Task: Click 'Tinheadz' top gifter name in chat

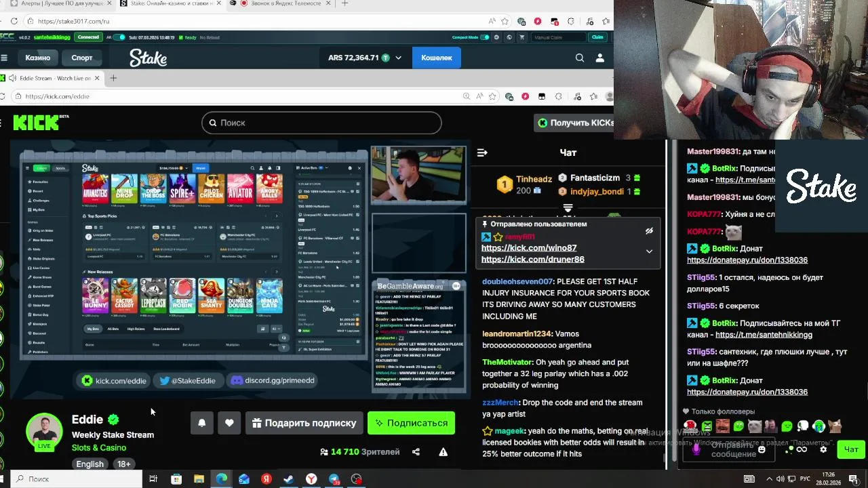Action: (534, 179)
